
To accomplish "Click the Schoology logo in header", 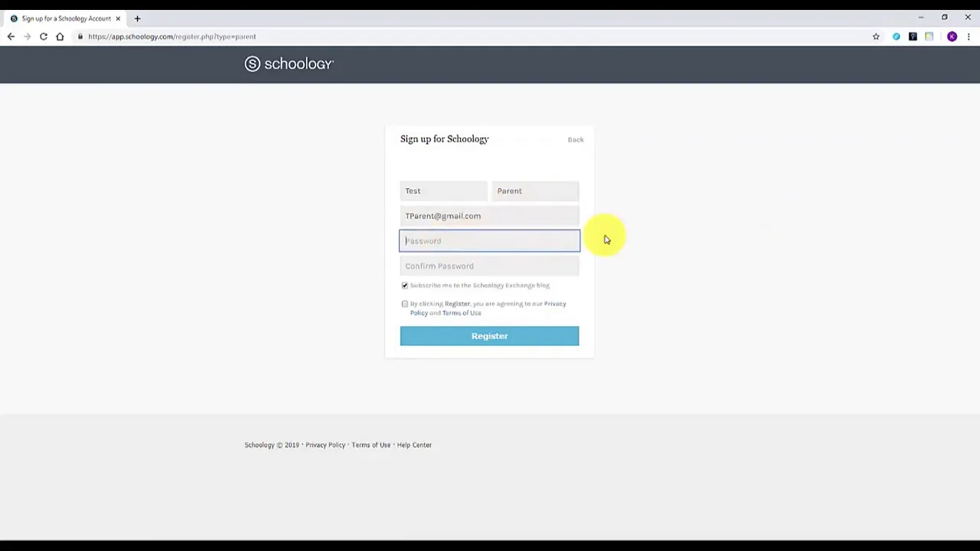I will (289, 64).
